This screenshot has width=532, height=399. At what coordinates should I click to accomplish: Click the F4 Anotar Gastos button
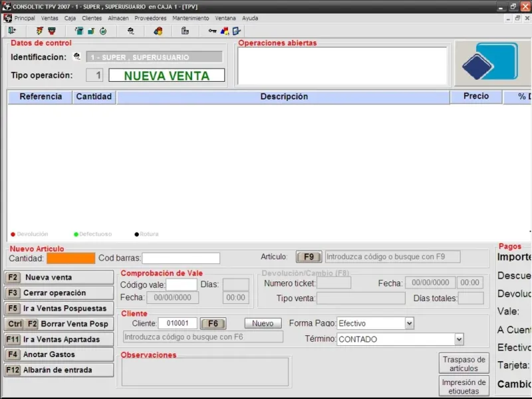pos(59,354)
